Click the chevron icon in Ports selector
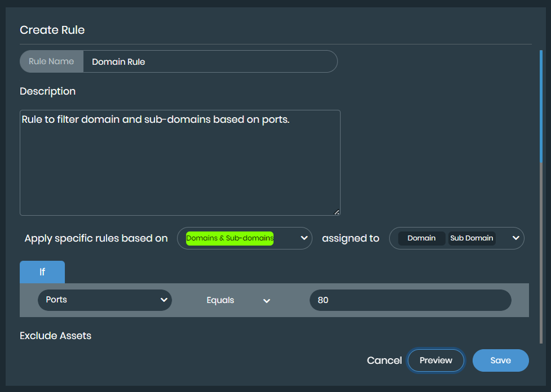 pyautogui.click(x=163, y=300)
